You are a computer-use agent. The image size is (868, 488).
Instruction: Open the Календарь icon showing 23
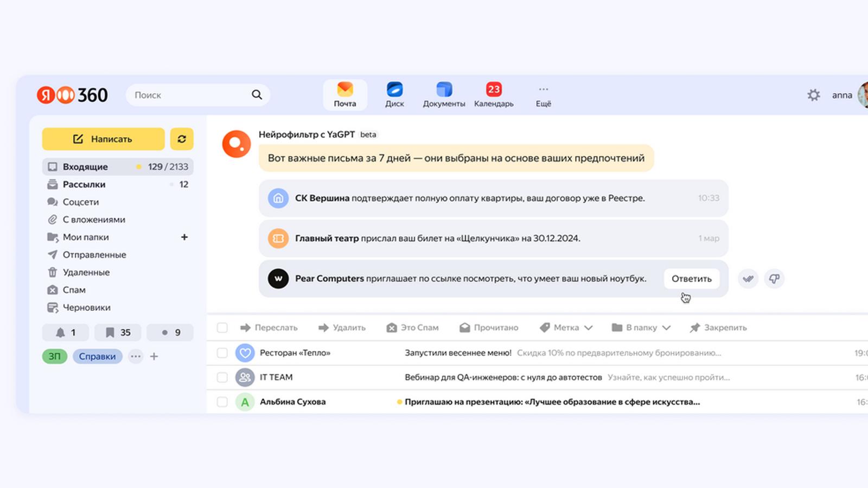point(494,89)
